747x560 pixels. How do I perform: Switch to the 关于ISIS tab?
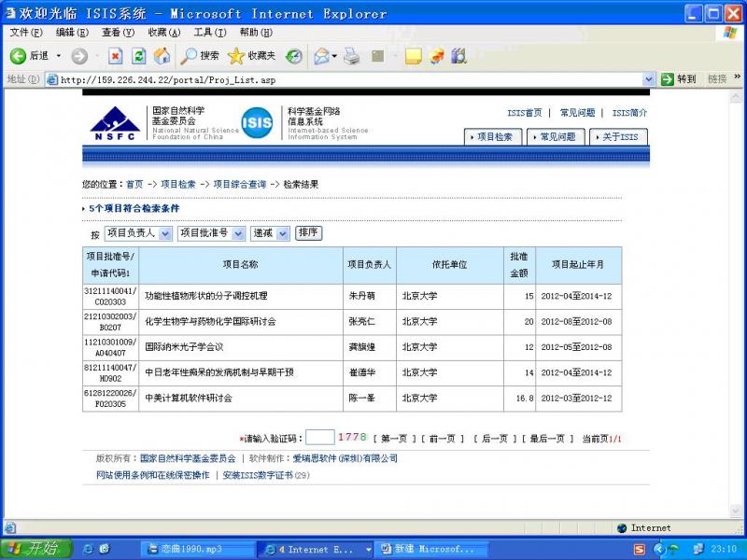618,137
